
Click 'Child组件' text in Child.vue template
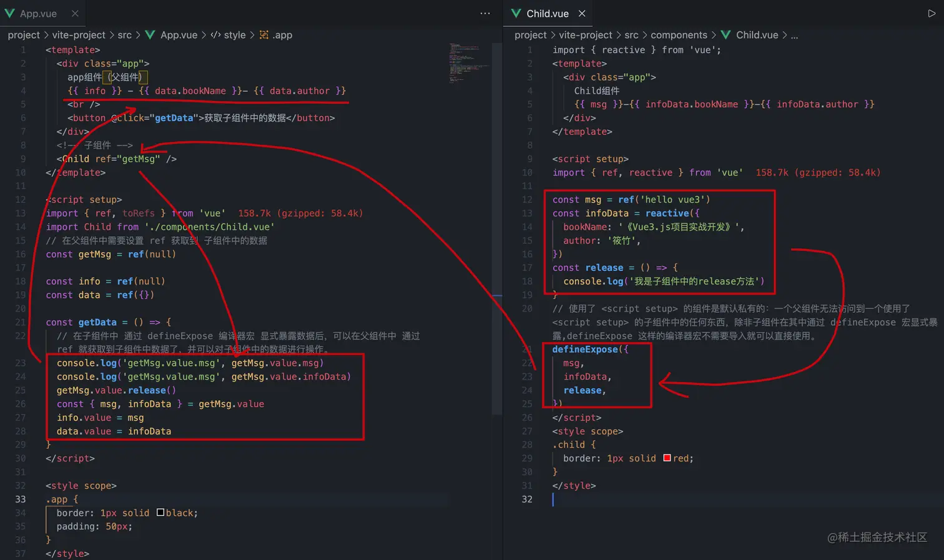click(x=597, y=91)
